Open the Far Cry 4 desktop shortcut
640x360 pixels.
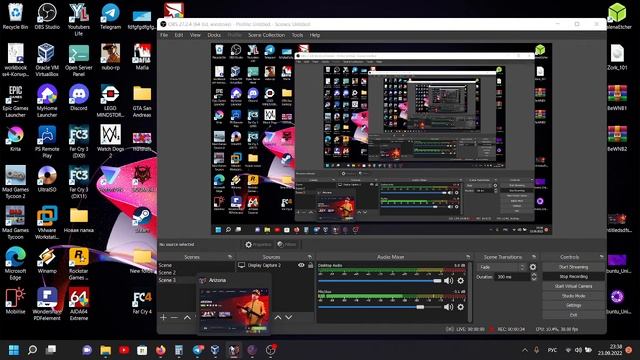click(142, 302)
